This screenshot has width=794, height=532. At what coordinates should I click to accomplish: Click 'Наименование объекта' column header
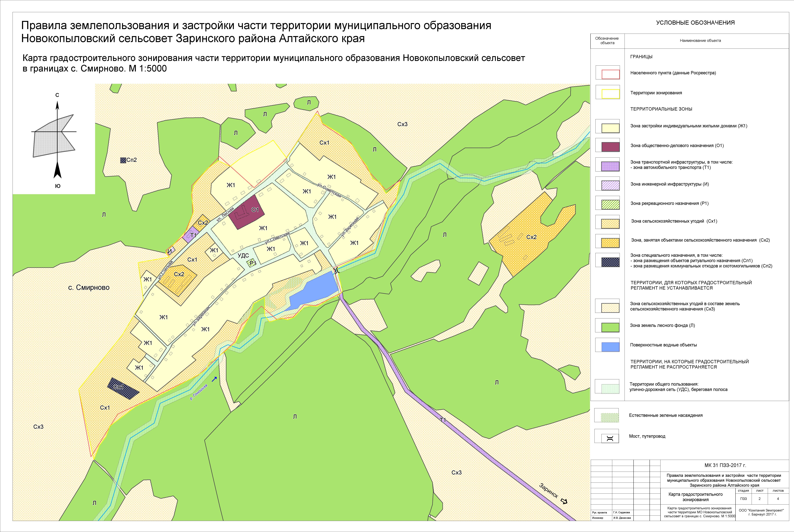click(x=700, y=41)
